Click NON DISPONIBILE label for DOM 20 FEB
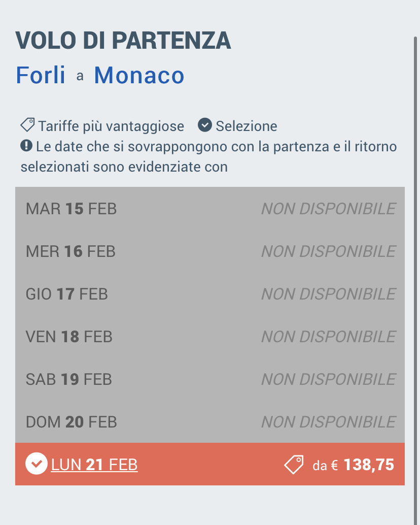The image size is (420, 525). tap(328, 422)
